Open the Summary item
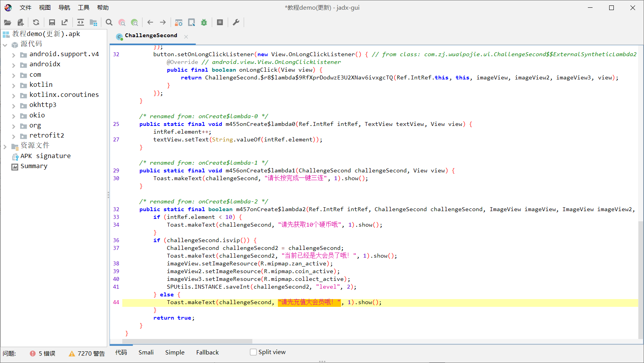Image resolution: width=644 pixels, height=363 pixels. pos(34,166)
